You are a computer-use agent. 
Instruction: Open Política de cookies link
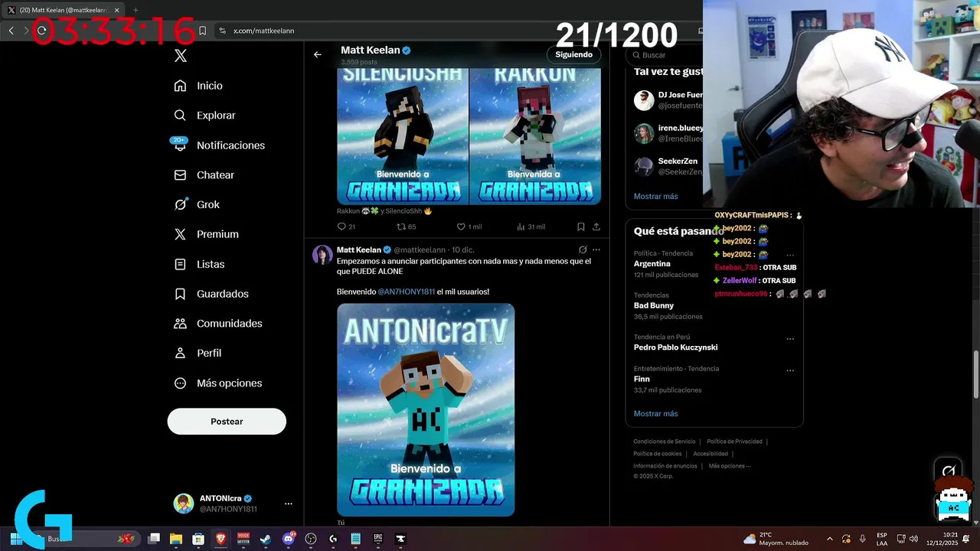coord(658,454)
